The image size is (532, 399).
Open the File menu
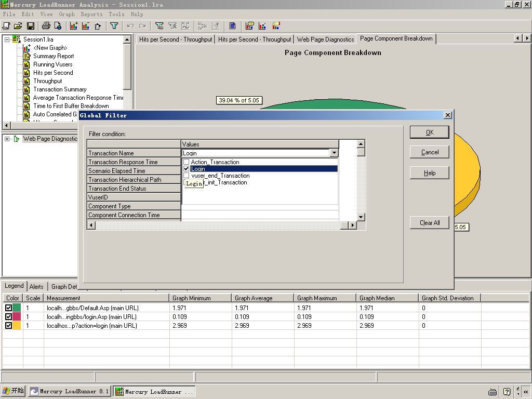(9, 14)
